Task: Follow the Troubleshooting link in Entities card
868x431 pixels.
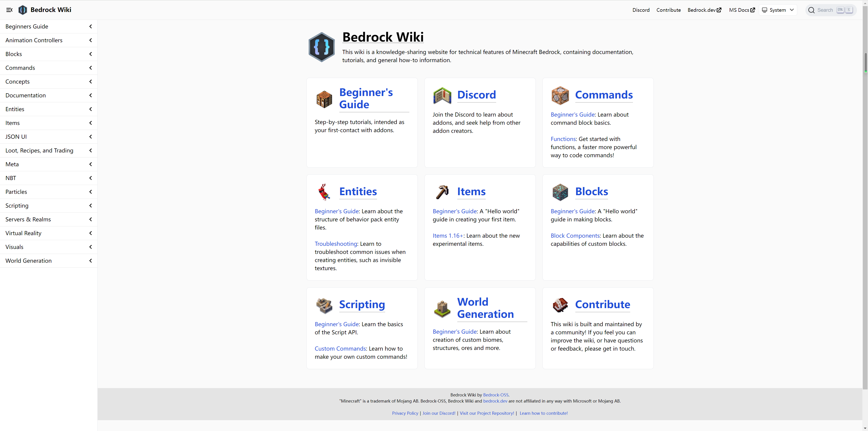Action: [336, 244]
